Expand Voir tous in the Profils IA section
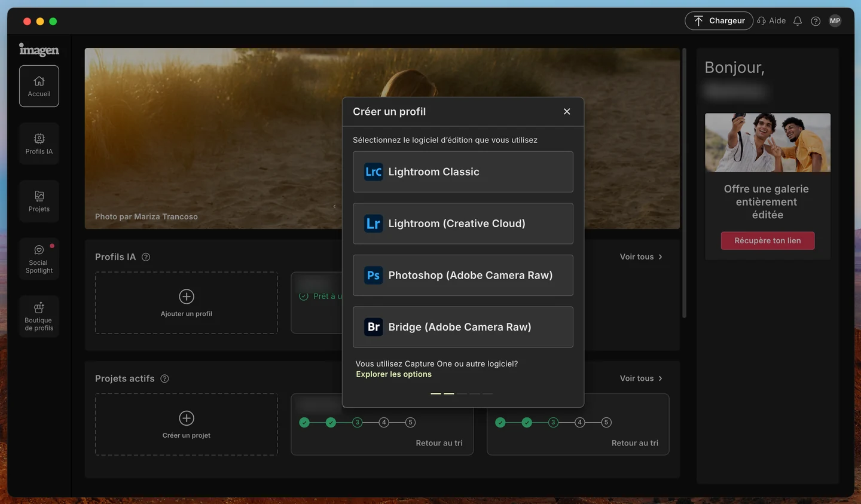Viewport: 861px width, 504px height. click(641, 257)
